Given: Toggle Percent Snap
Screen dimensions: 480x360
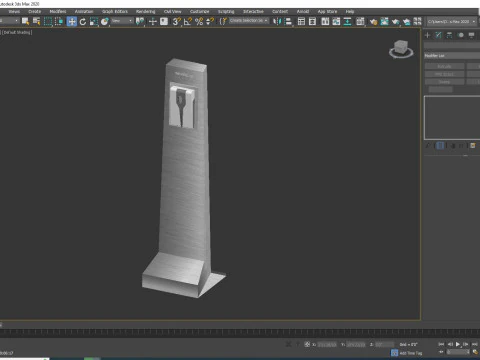Looking at the screenshot, I should (199, 22).
